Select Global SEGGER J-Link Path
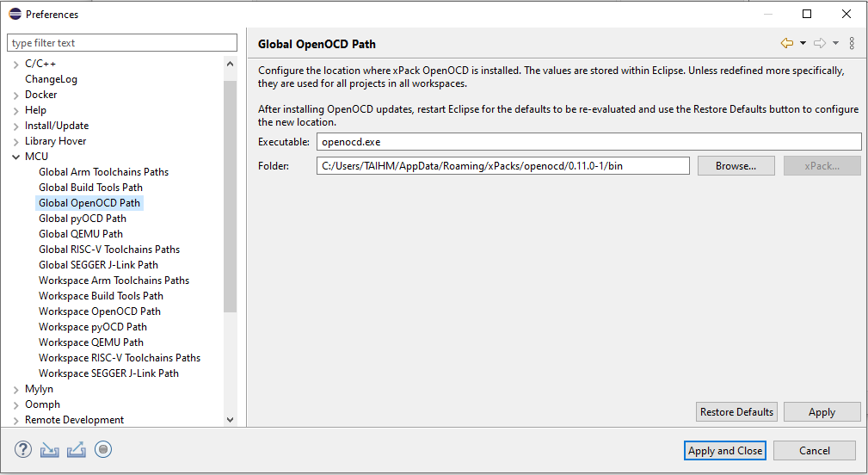 (99, 265)
